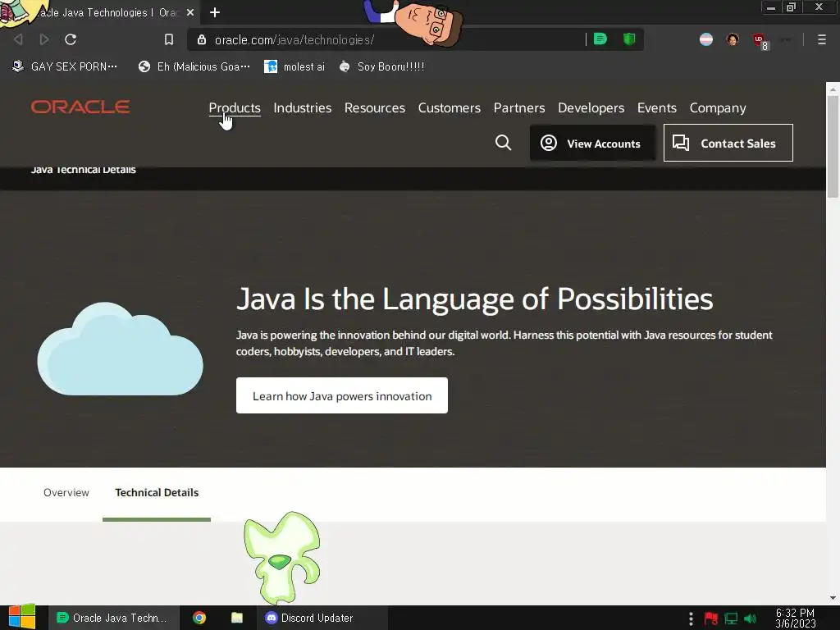Open the Partners menu
The image size is (840, 630).
coord(519,107)
